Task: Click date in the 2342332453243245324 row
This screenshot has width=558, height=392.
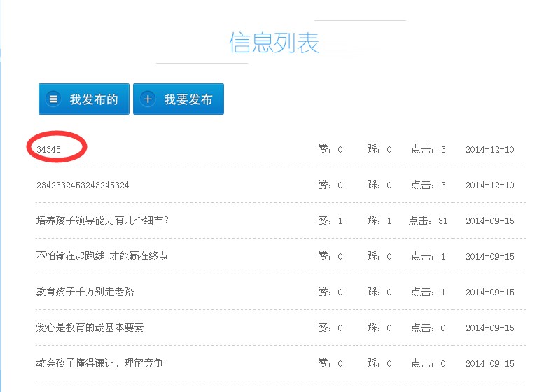Action: 489,185
